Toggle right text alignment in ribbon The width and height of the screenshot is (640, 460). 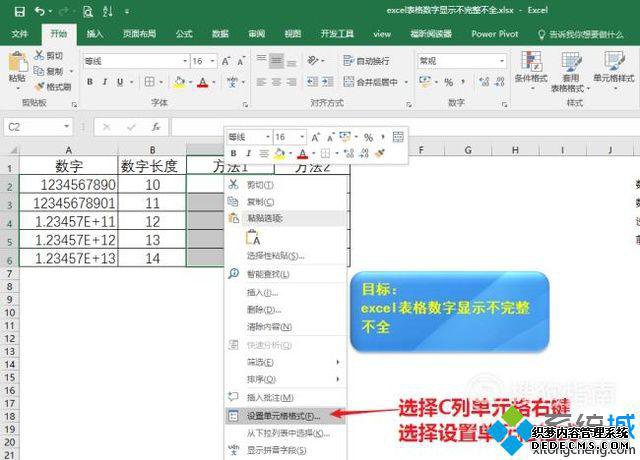coord(291,82)
